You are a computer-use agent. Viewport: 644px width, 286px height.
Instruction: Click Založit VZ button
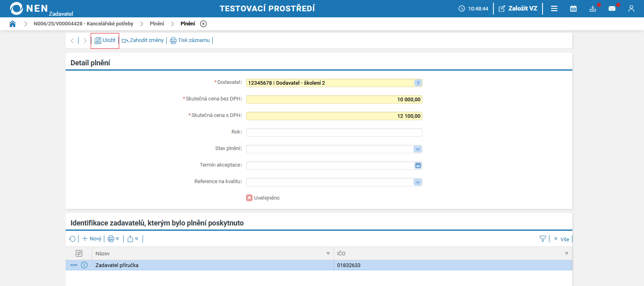click(518, 8)
